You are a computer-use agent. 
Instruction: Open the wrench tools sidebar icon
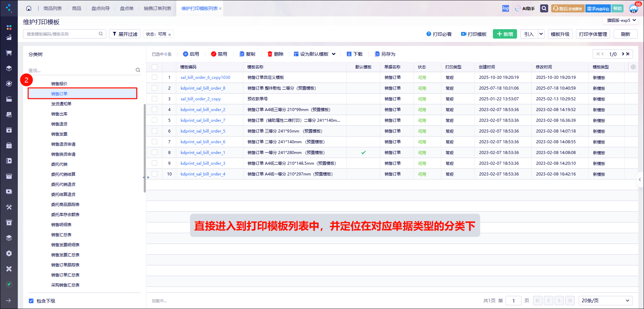coord(9,207)
